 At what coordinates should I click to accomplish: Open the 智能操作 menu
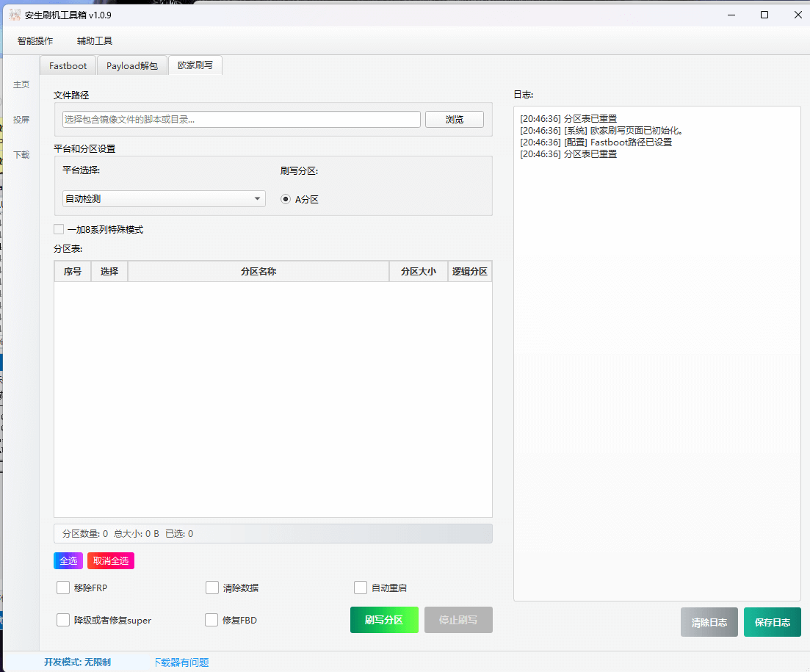34,40
